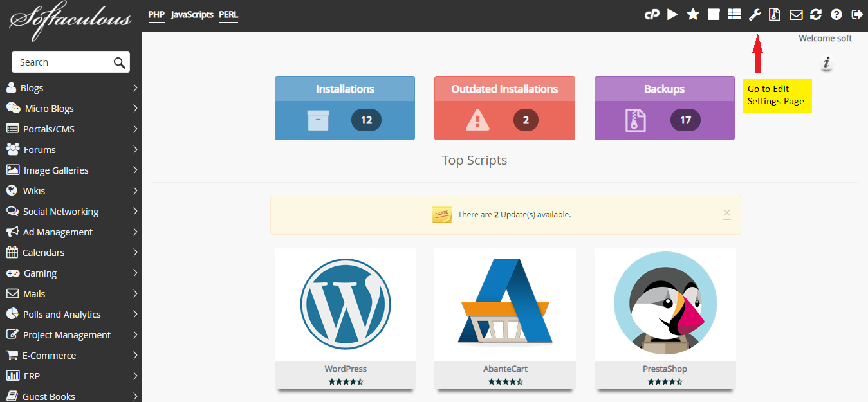Click the Micro Blogs chat icon
Screen dimensions: 868x402
coord(13,108)
